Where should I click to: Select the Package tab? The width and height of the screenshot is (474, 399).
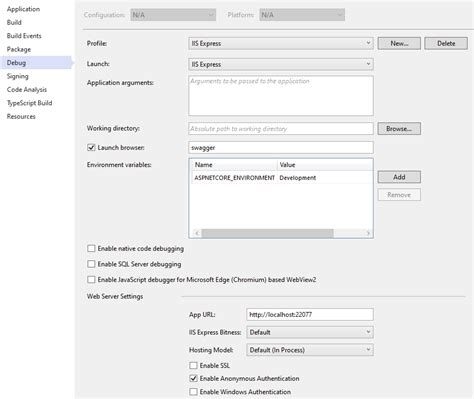click(19, 49)
